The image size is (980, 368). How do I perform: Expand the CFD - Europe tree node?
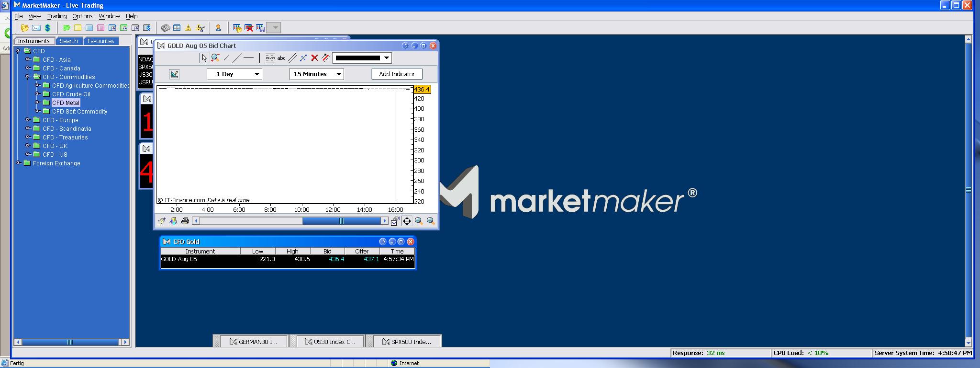point(28,120)
